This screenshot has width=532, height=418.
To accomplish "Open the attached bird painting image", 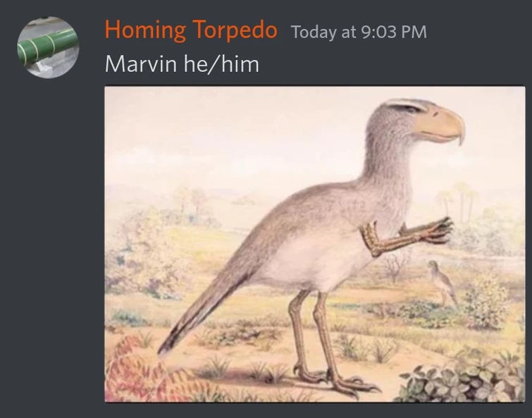I will coord(314,244).
